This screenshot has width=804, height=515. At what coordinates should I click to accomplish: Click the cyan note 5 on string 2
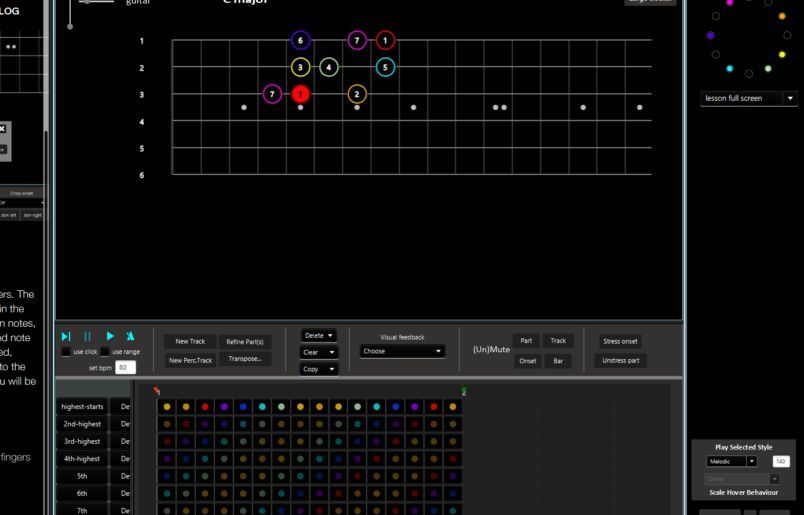(385, 67)
